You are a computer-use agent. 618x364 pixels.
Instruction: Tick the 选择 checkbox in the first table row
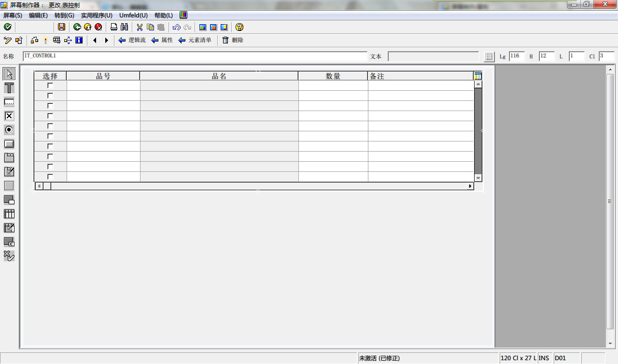click(x=50, y=85)
